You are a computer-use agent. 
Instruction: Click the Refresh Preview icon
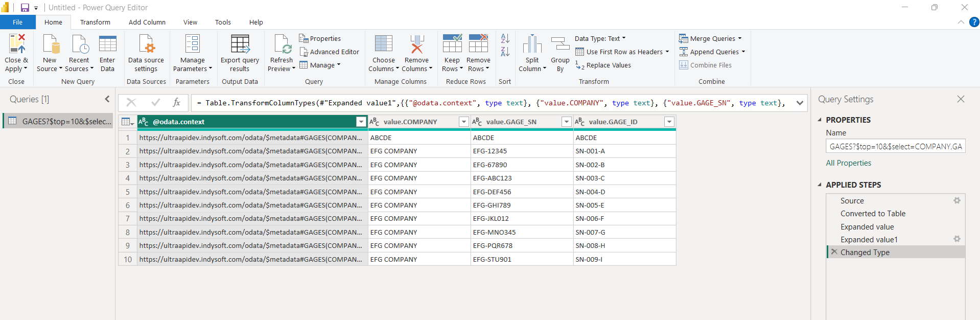(282, 44)
